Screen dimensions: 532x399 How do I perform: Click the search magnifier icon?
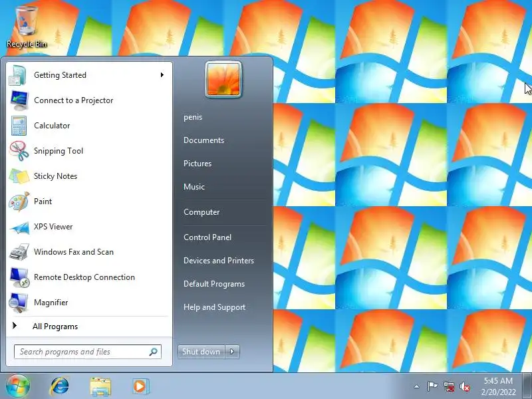click(x=153, y=352)
